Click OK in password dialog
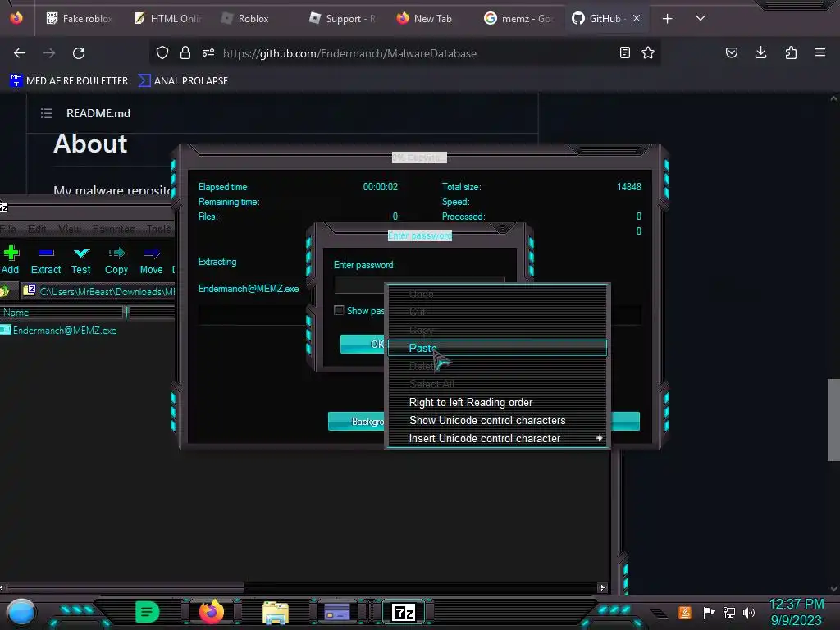This screenshot has width=840, height=630. click(363, 344)
